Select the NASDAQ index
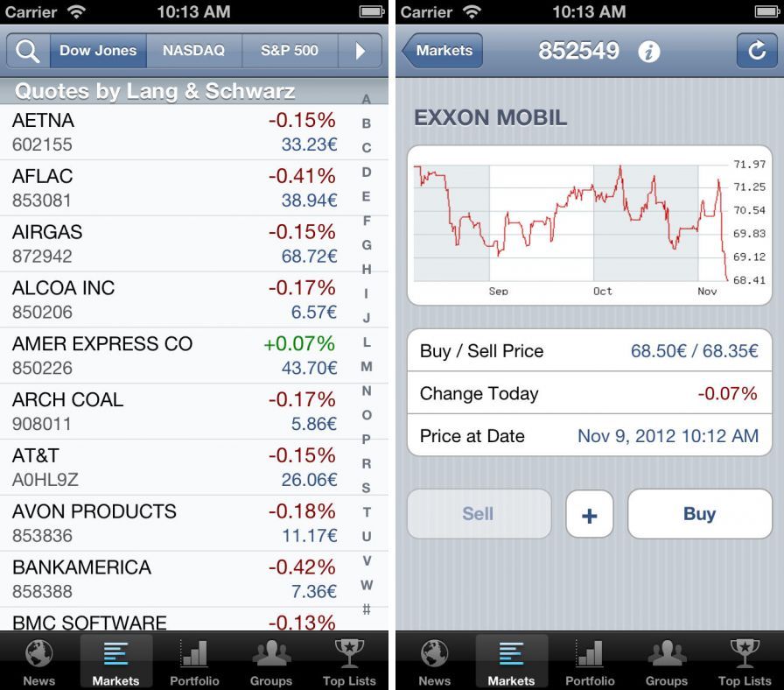This screenshot has height=690, width=784. (x=194, y=51)
